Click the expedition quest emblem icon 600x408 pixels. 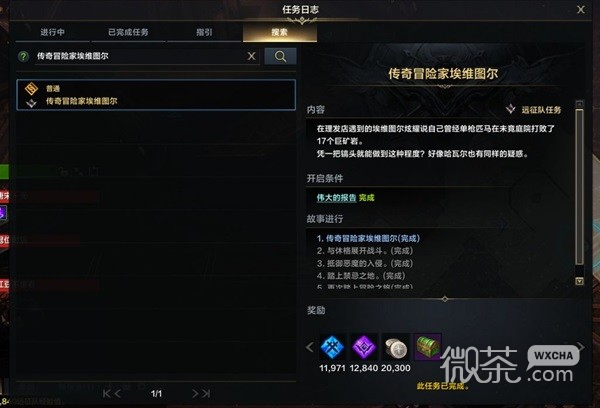510,109
